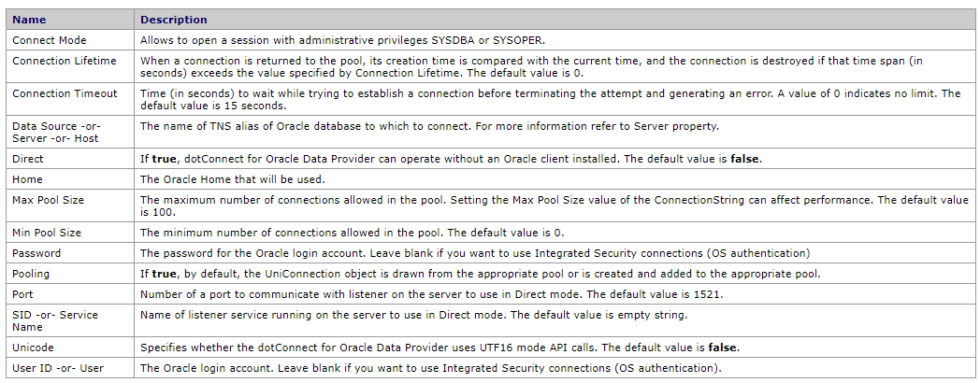The width and height of the screenshot is (980, 383).
Task: Select the Port property name
Action: tap(22, 293)
